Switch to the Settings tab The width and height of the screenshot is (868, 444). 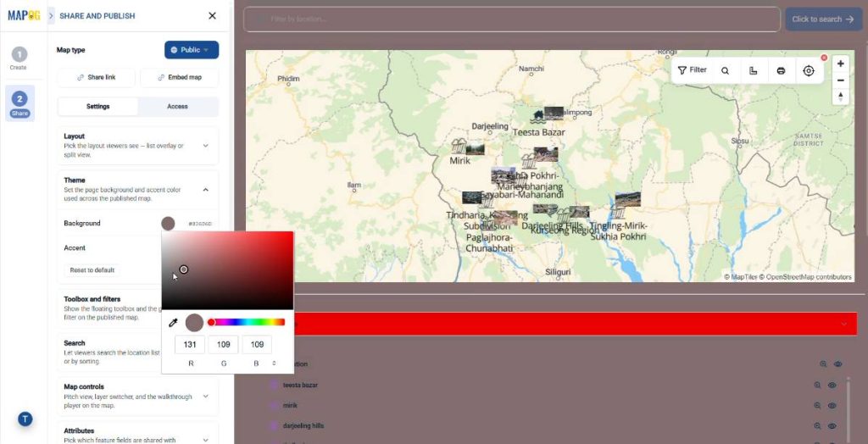pos(98,106)
